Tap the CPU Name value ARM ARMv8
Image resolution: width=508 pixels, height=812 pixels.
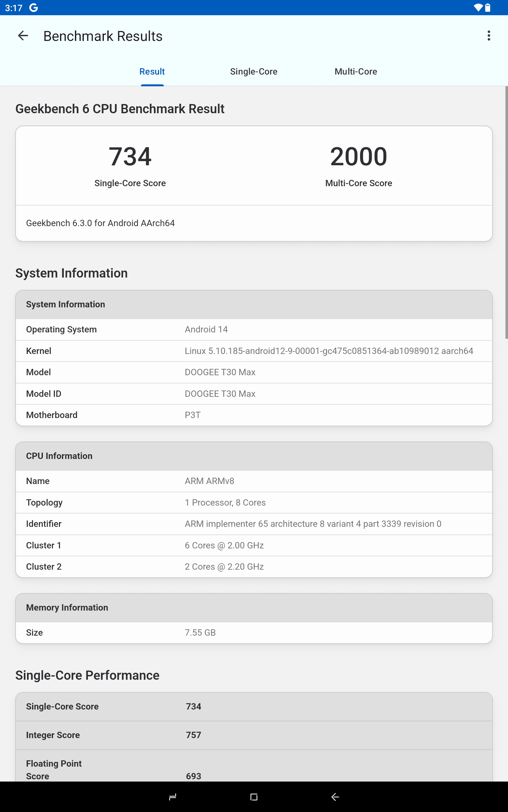coord(209,481)
